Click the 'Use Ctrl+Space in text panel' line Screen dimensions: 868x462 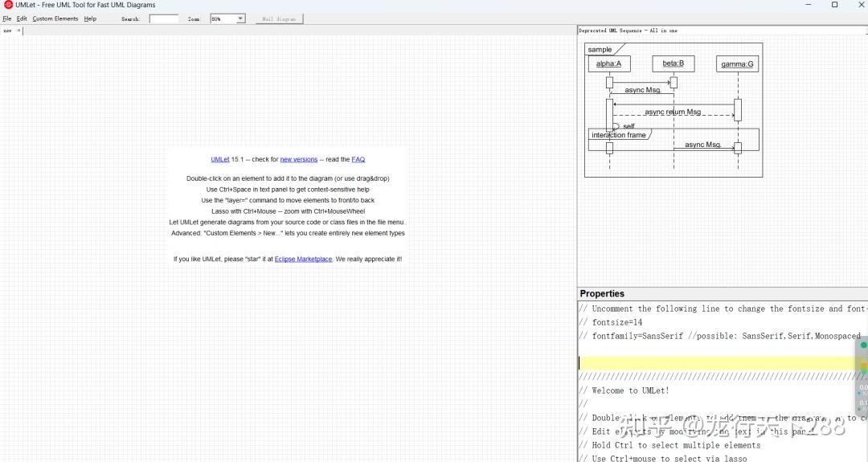(288, 190)
